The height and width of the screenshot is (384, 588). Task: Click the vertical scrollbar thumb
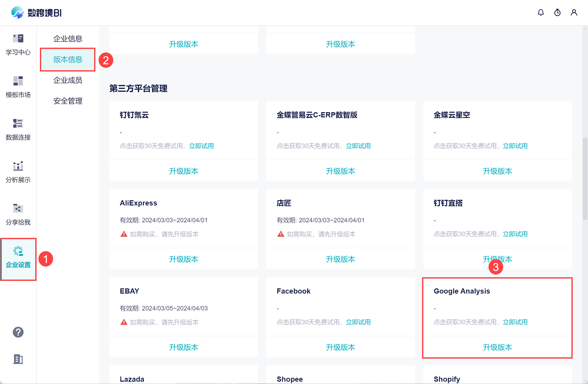[585, 179]
